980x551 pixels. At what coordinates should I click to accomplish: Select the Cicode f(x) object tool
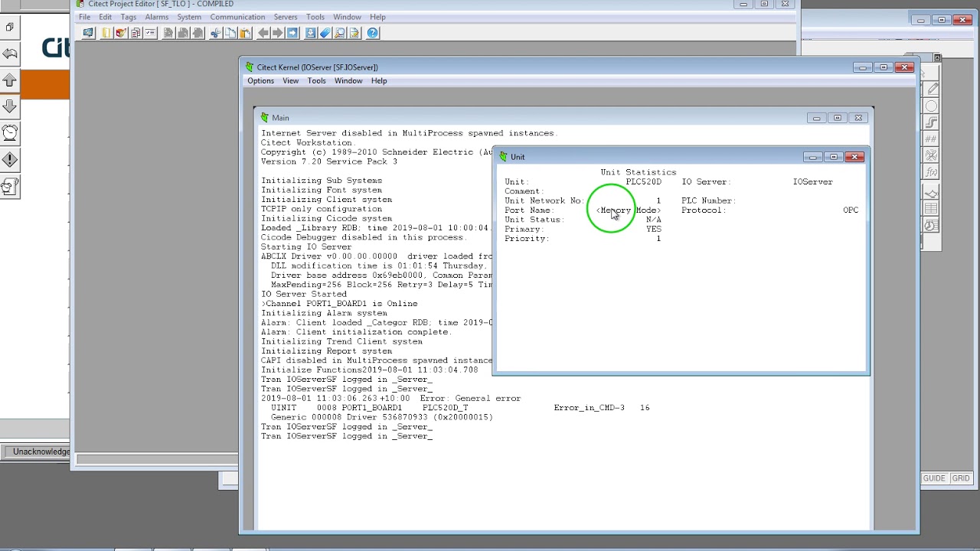tap(932, 172)
